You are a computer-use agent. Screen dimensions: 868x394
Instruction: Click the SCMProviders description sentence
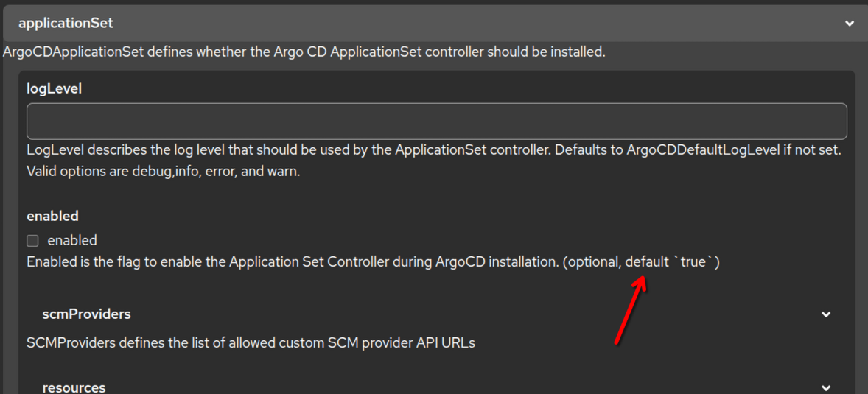(251, 342)
